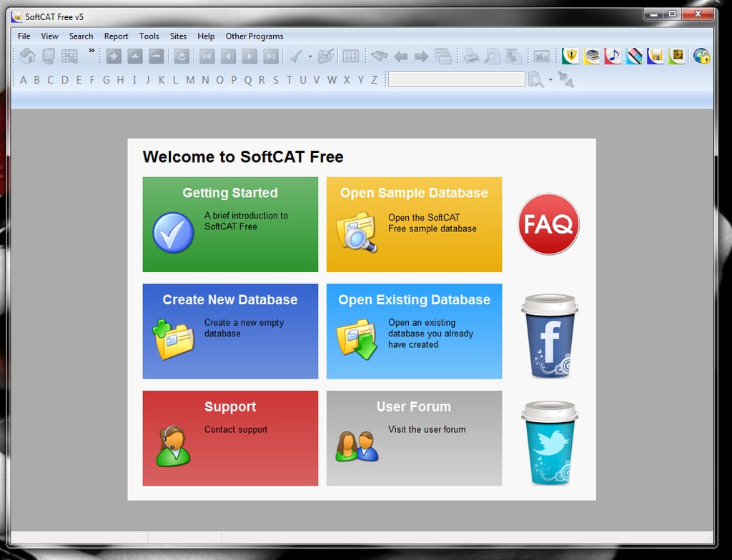This screenshot has width=732, height=560.
Task: Click the Support tile
Action: click(230, 438)
